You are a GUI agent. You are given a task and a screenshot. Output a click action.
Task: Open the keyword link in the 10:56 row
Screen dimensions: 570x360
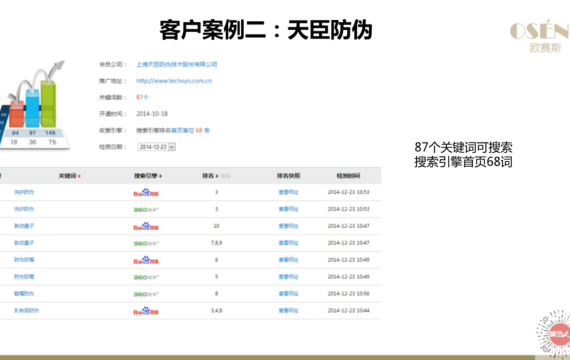[x=24, y=293]
